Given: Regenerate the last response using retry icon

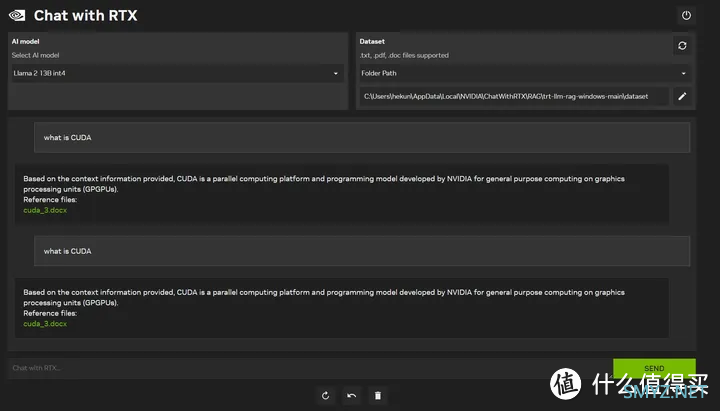Looking at the screenshot, I should tap(325, 396).
